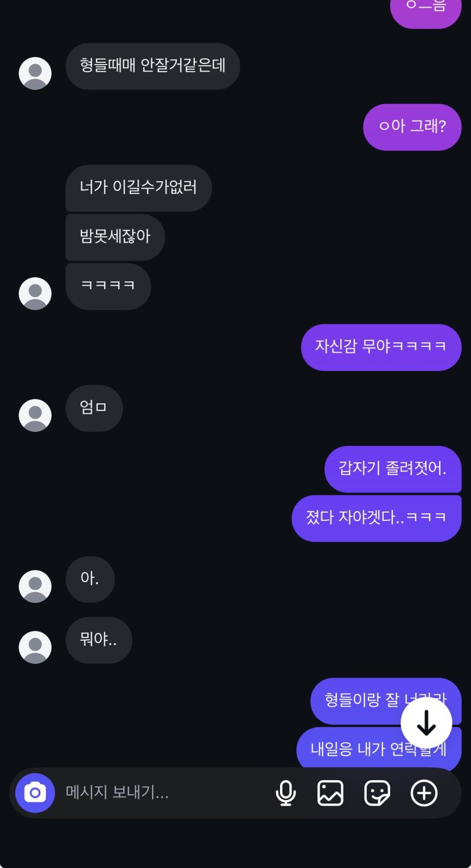Select the 형들이랑 잘 message bubble
471x868 pixels.
[x=386, y=701]
